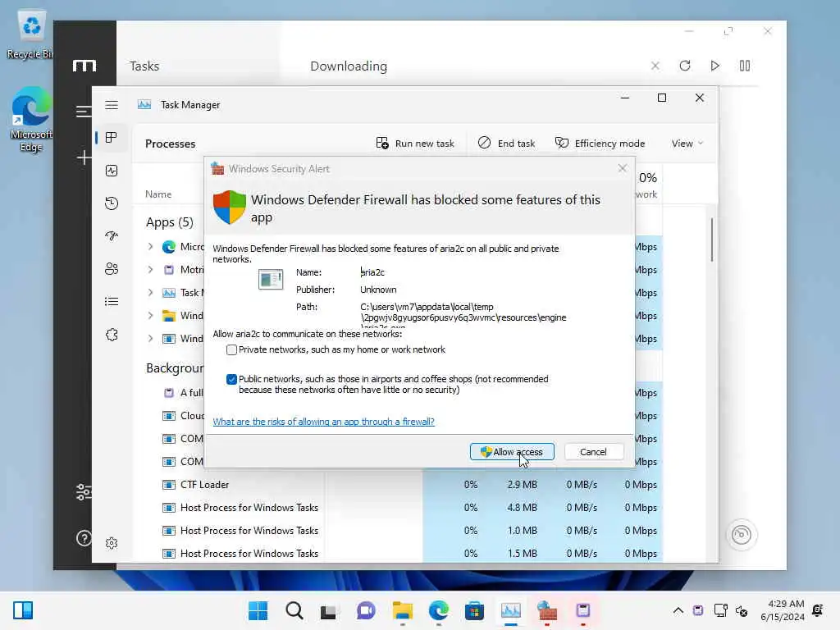Viewport: 840px width, 630px height.
Task: Click Task Manager vertical scrollbar
Action: pyautogui.click(x=712, y=240)
